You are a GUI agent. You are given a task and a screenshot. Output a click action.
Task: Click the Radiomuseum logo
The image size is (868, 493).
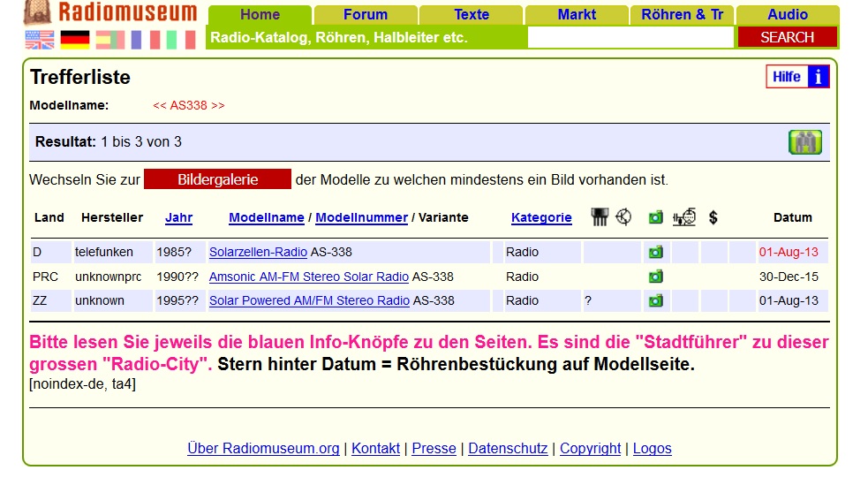coord(110,12)
